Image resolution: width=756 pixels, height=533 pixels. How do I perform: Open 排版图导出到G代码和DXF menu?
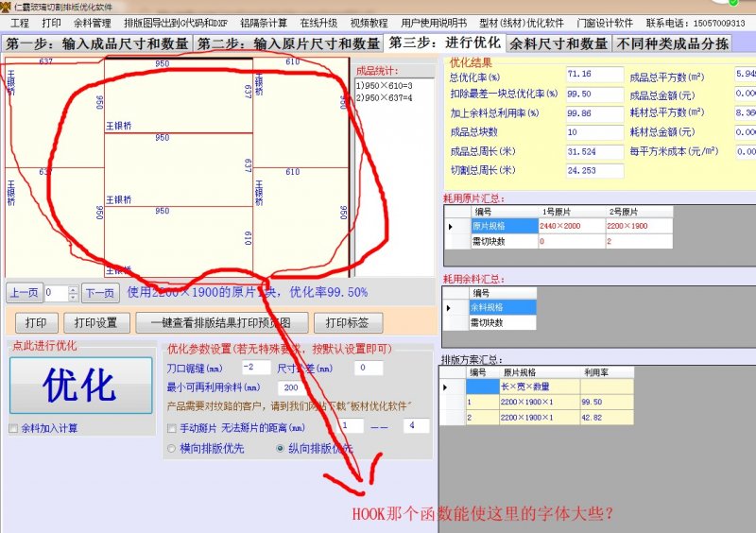point(176,23)
